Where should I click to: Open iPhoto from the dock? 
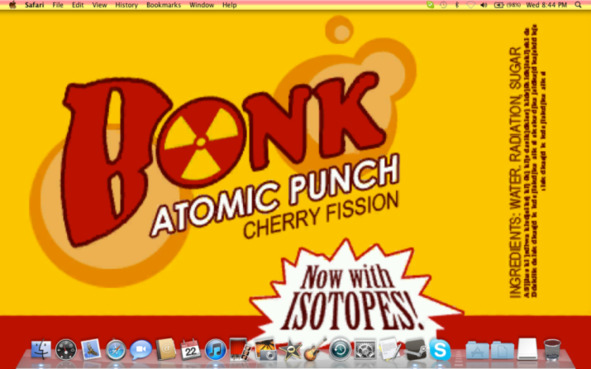(x=265, y=349)
